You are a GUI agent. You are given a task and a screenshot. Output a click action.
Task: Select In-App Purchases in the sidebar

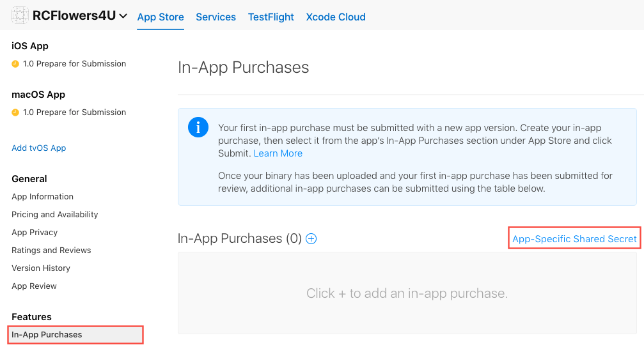coord(47,335)
